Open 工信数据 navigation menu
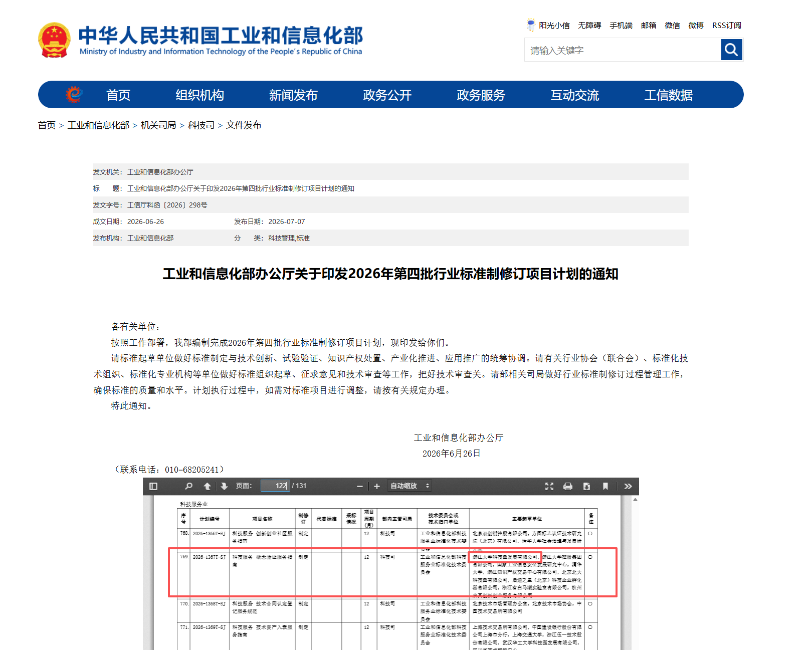Screen dimensions: 812x650 [x=669, y=95]
